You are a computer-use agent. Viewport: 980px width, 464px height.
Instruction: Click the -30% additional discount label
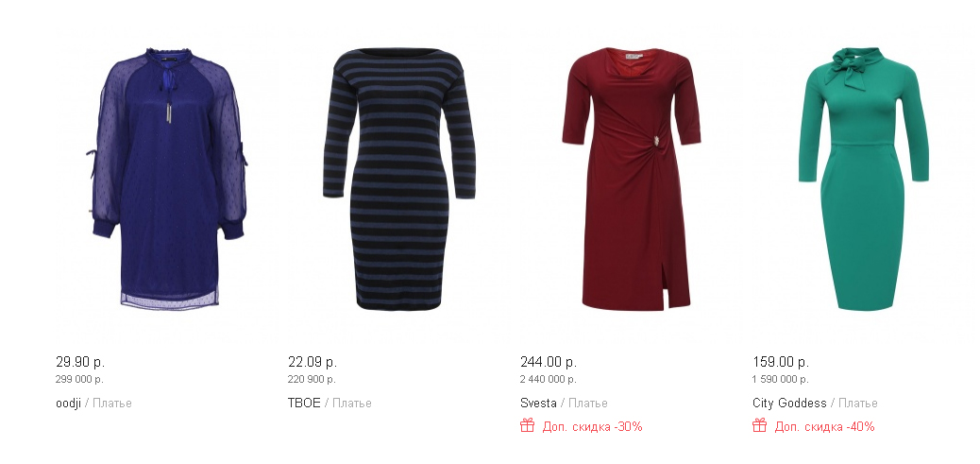(x=593, y=427)
